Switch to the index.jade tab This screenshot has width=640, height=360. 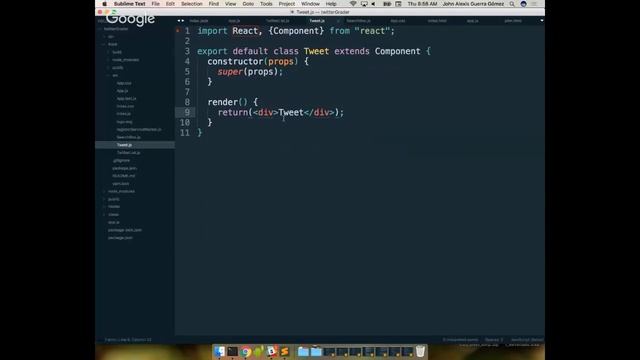tap(199, 20)
